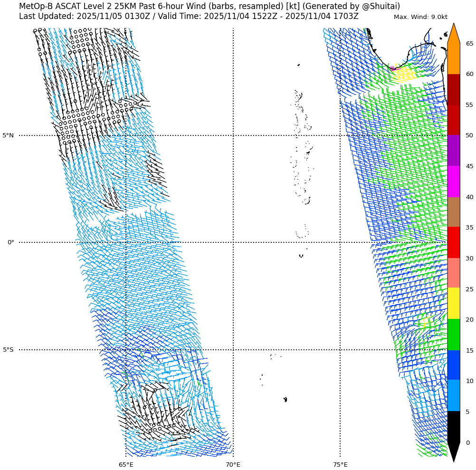
Task: Select the green 15-20 kt color band
Action: pyautogui.click(x=453, y=335)
